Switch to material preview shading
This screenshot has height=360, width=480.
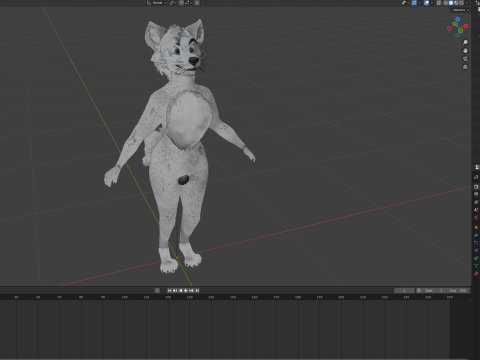(456, 3)
